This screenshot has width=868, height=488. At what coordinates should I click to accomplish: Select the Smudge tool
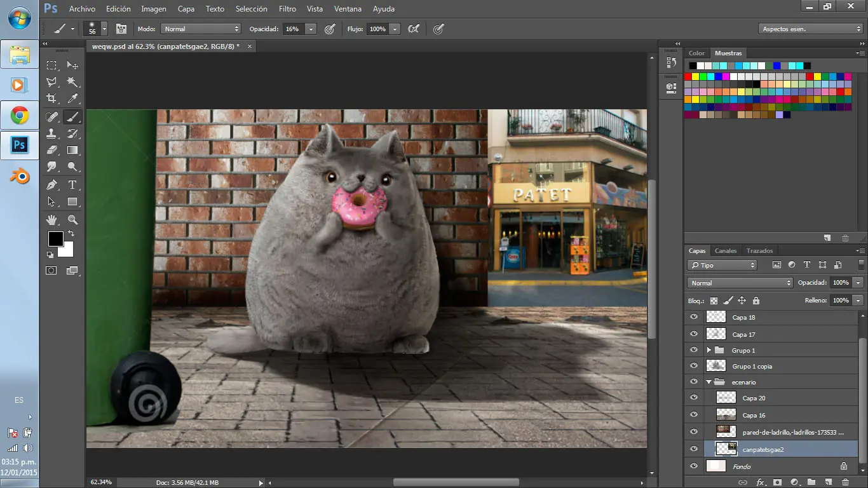click(51, 167)
